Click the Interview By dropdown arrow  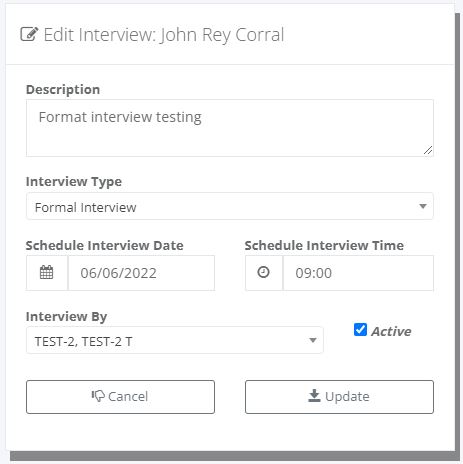(312, 340)
